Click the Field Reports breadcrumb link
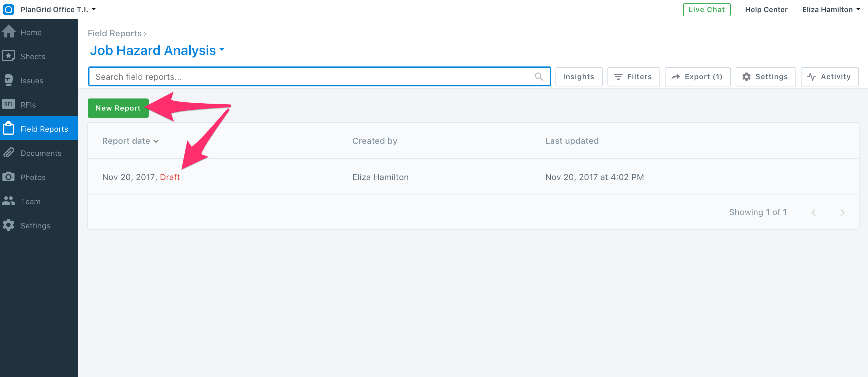This screenshot has width=868, height=377. (x=115, y=33)
